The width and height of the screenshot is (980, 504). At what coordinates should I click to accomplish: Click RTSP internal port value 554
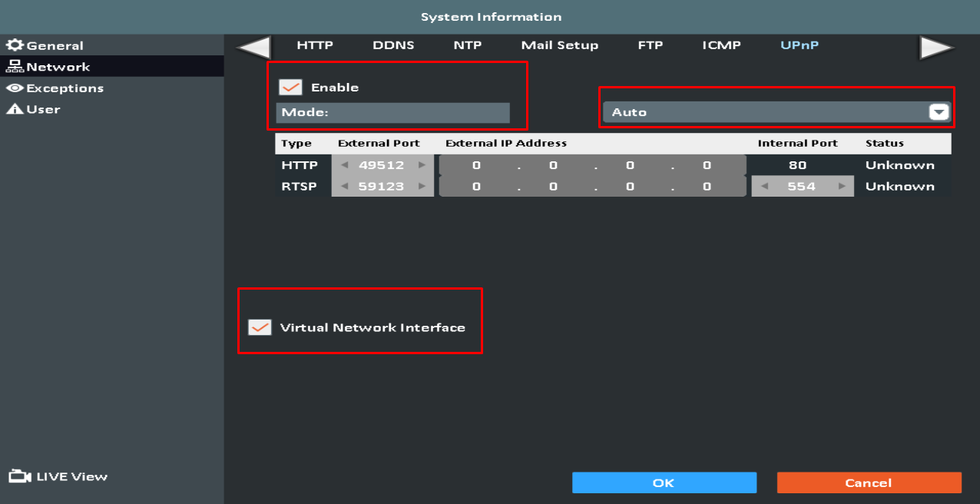pos(801,186)
